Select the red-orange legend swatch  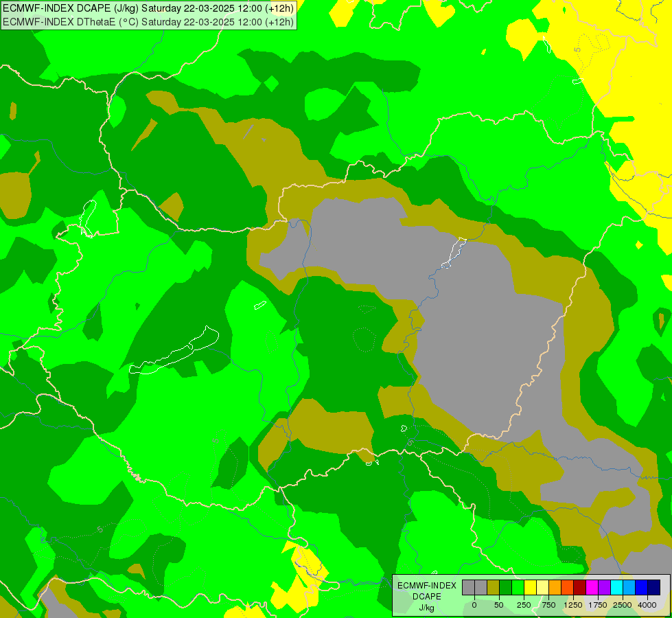click(568, 588)
